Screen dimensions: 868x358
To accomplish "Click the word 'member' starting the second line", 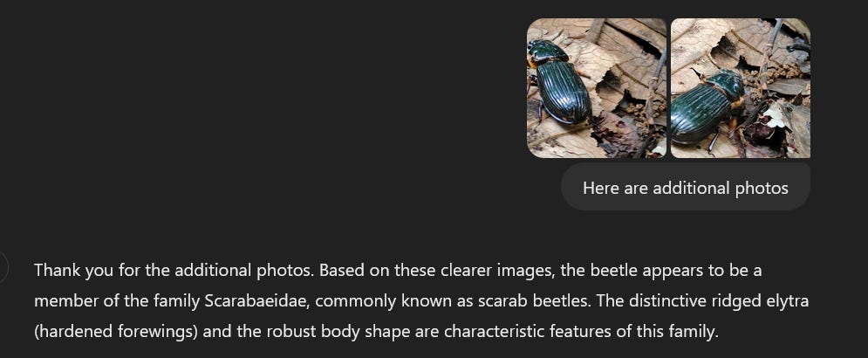I will [x=67, y=301].
